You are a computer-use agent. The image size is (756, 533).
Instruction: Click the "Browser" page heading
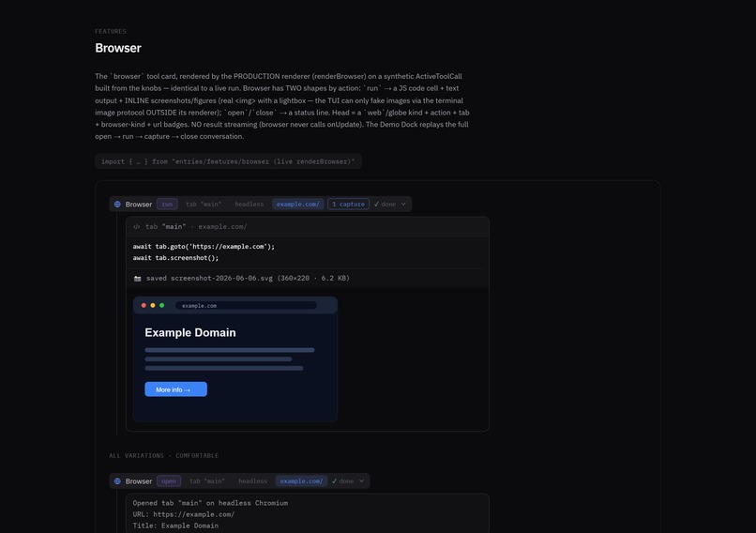pyautogui.click(x=118, y=48)
